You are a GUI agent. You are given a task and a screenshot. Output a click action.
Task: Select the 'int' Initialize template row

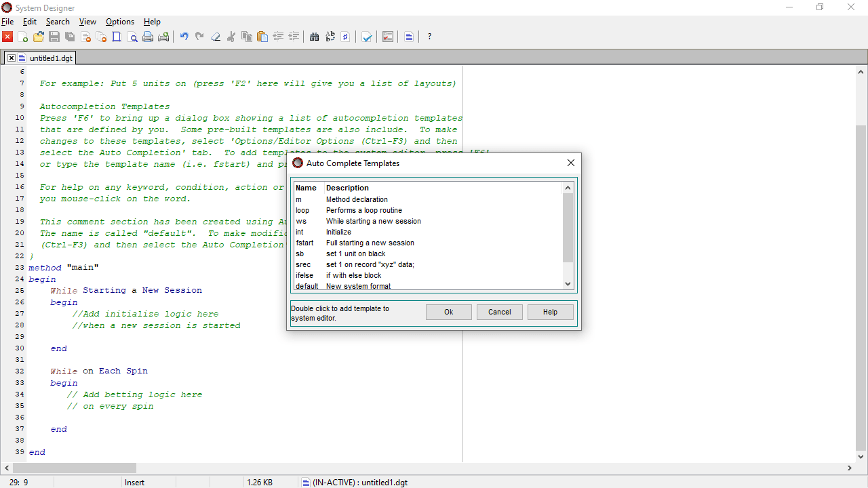pyautogui.click(x=429, y=232)
